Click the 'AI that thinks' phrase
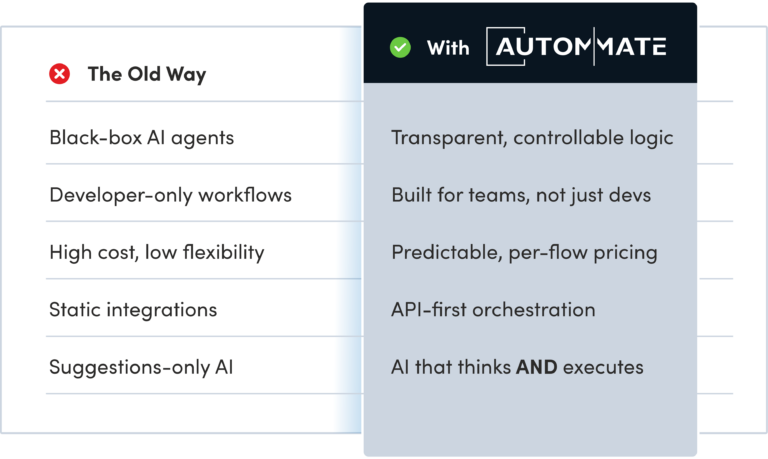 tap(450, 367)
